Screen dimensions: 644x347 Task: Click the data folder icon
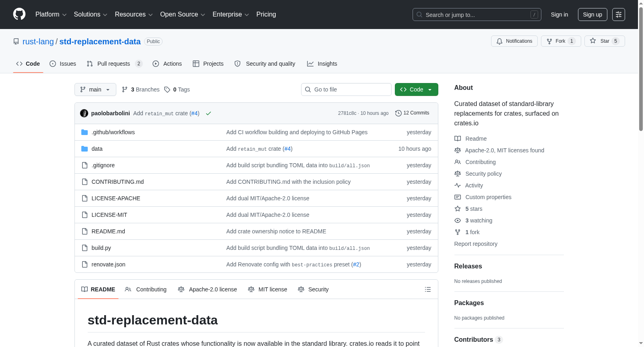click(85, 149)
